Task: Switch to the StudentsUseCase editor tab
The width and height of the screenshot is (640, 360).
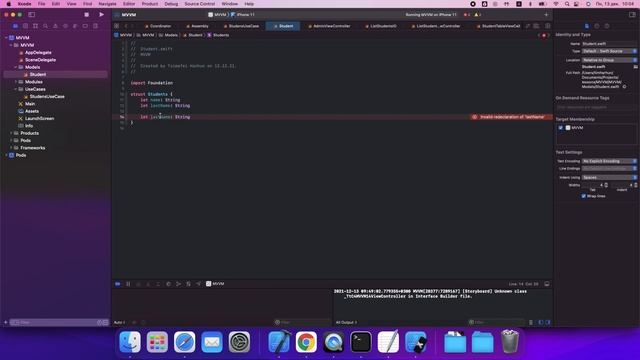Action: click(x=241, y=26)
